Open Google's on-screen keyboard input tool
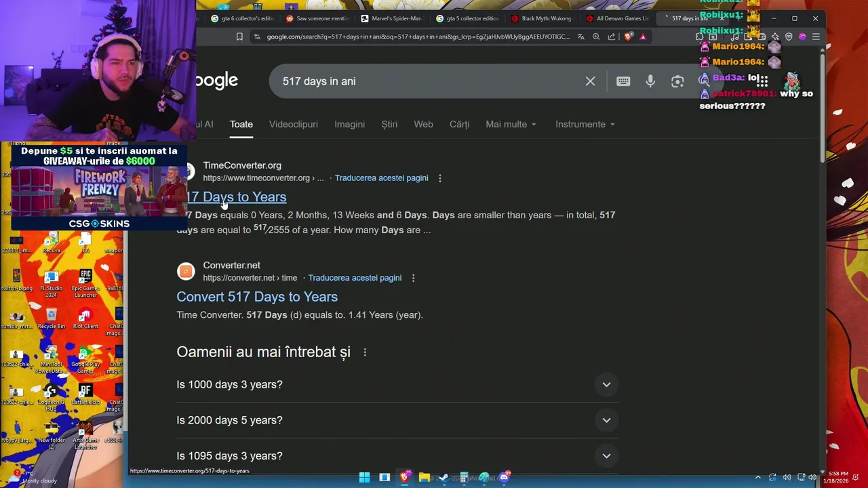868x488 pixels. 623,81
